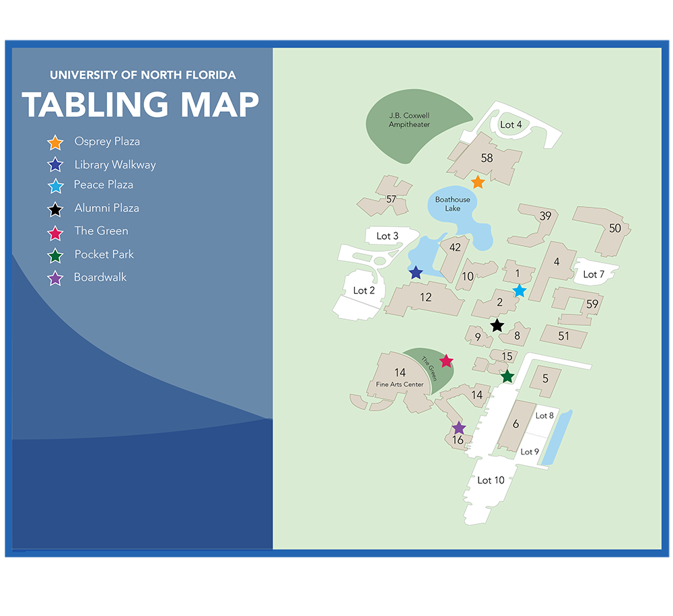Select the dark blue star above building 12

click(x=415, y=272)
